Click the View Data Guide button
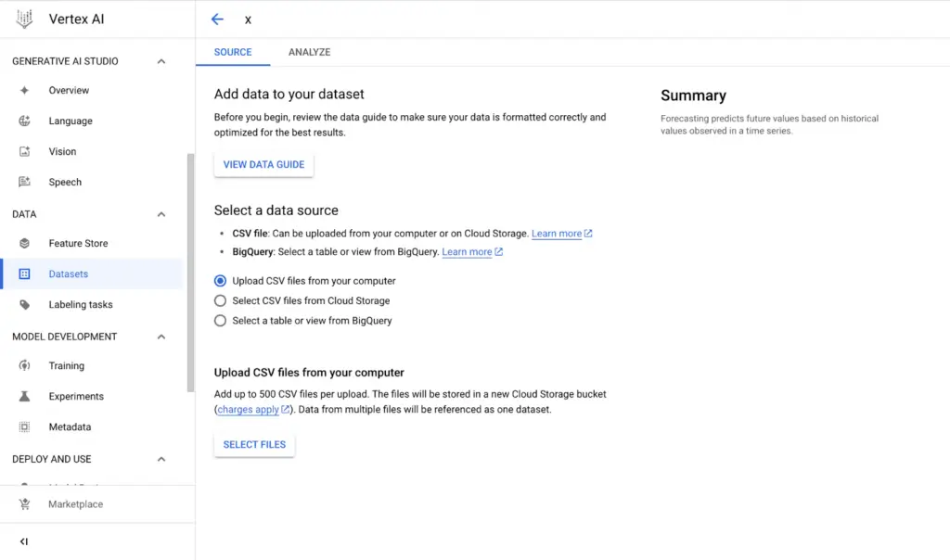This screenshot has width=950, height=560. click(x=263, y=165)
